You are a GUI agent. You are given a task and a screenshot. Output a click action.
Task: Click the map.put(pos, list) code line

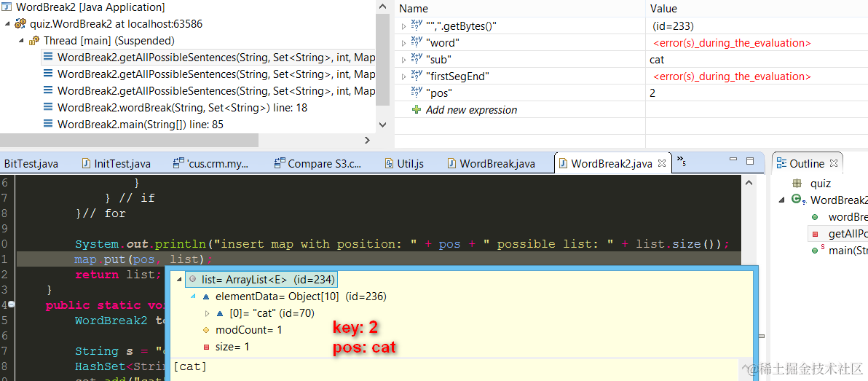click(x=144, y=259)
